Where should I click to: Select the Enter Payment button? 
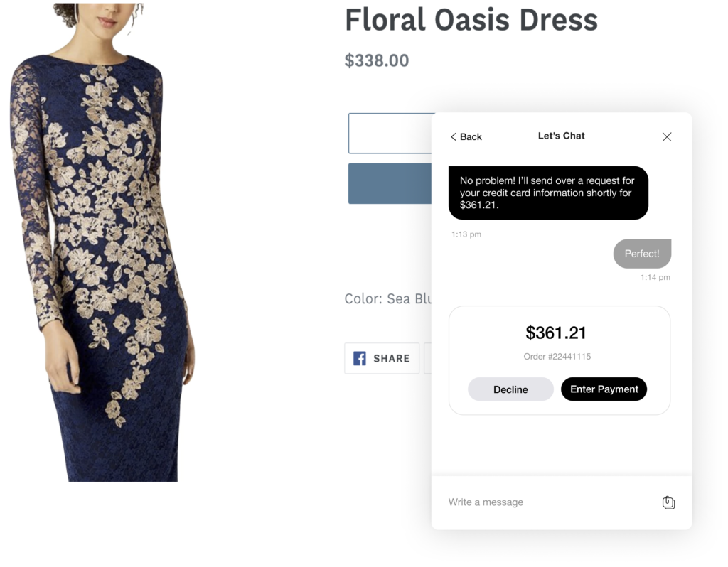click(604, 389)
